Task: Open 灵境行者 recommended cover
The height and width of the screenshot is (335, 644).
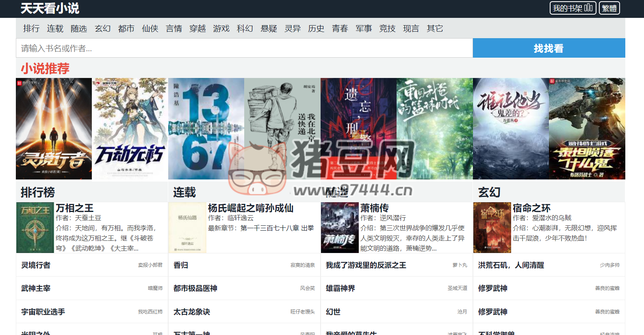Action: pyautogui.click(x=54, y=129)
